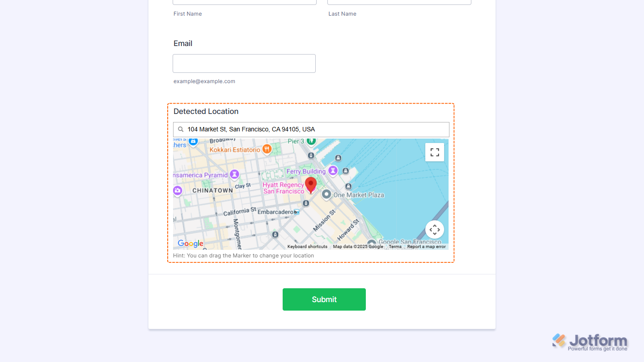644x362 pixels.
Task: Click the Last Name input field
Action: tap(399, 2)
